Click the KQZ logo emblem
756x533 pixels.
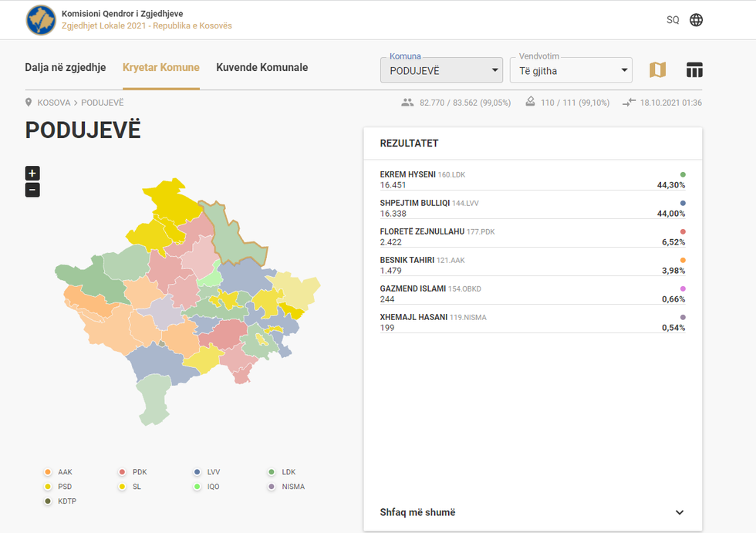(41, 20)
